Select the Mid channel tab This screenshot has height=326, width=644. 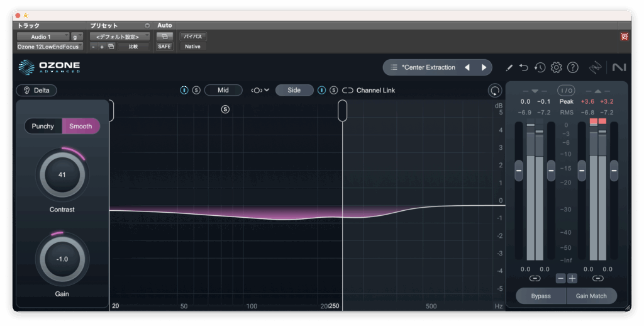(223, 91)
